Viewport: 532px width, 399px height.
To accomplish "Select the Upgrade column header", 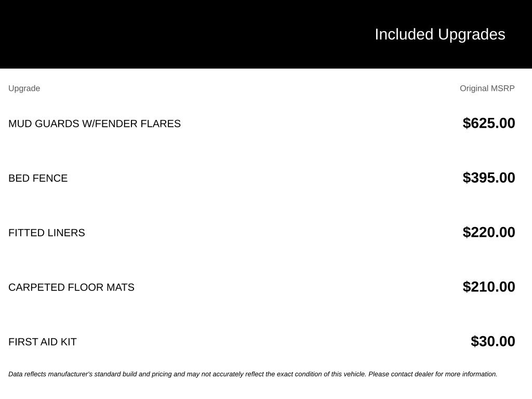I will (24, 88).
